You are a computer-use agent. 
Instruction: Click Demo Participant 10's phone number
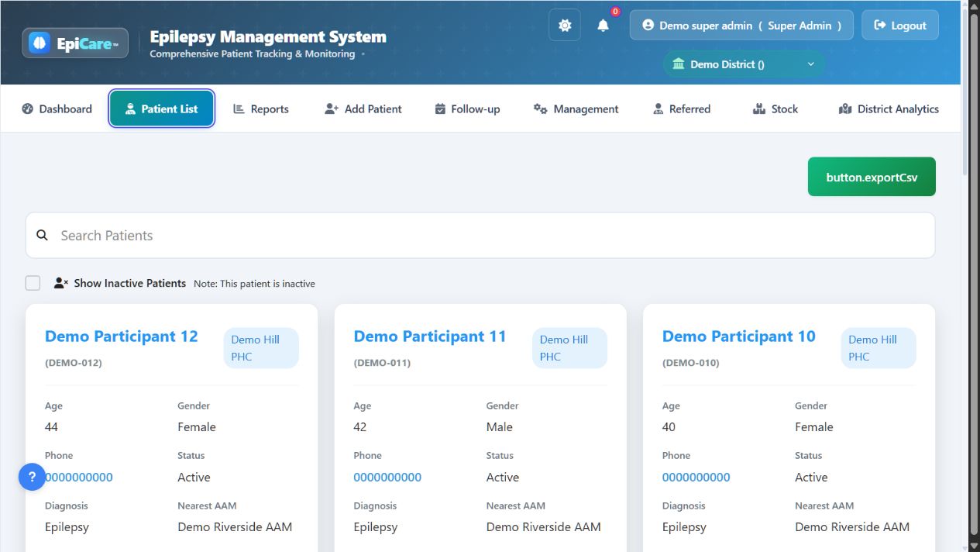(696, 478)
